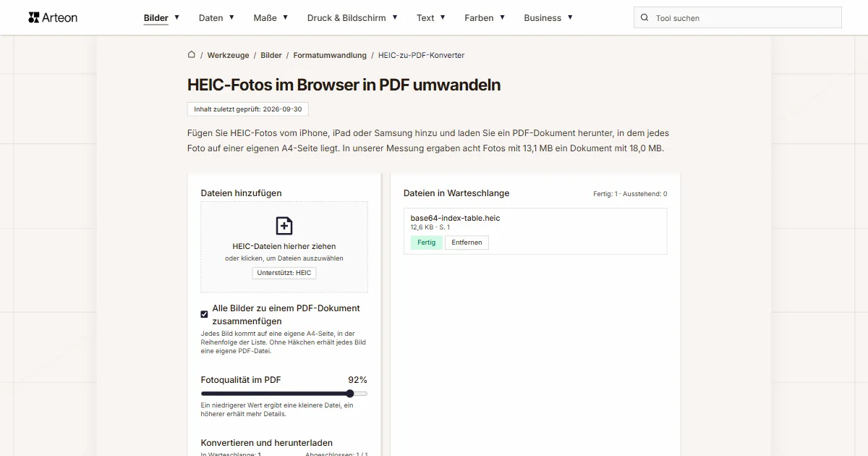Viewport: 868px width, 456px height.
Task: Click the 'Dateien in Warteschlange' heading
Action: [x=456, y=193]
